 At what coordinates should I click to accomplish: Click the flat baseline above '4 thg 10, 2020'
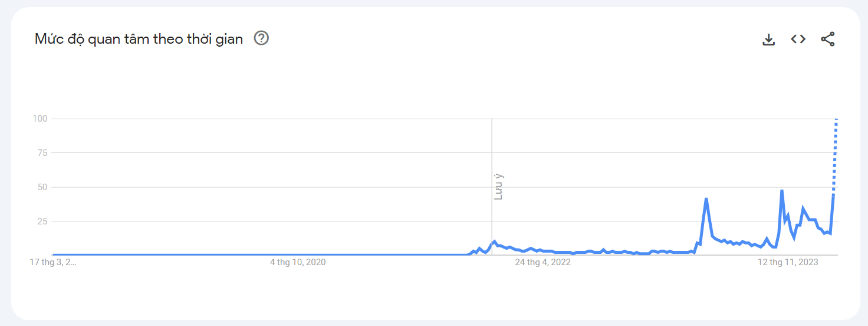coord(298,255)
